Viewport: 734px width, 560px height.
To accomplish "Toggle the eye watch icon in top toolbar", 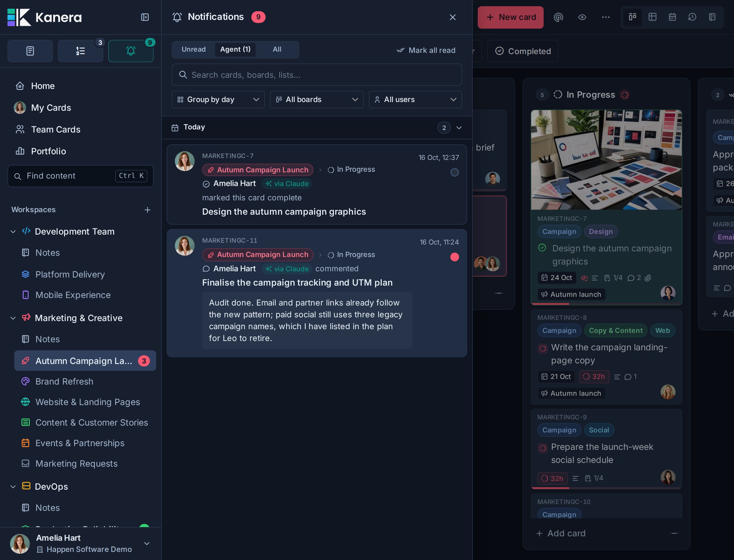I will pyautogui.click(x=582, y=17).
